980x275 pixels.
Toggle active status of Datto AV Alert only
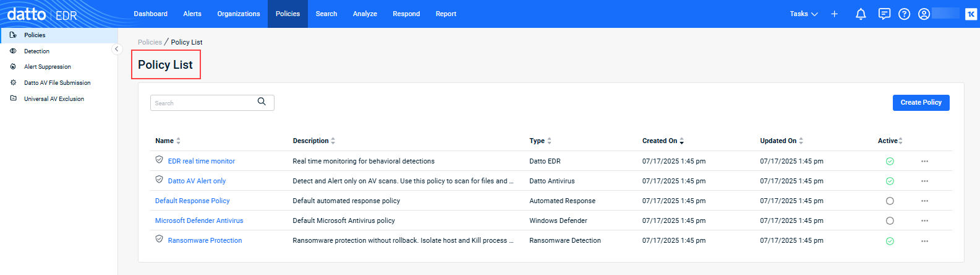click(890, 181)
